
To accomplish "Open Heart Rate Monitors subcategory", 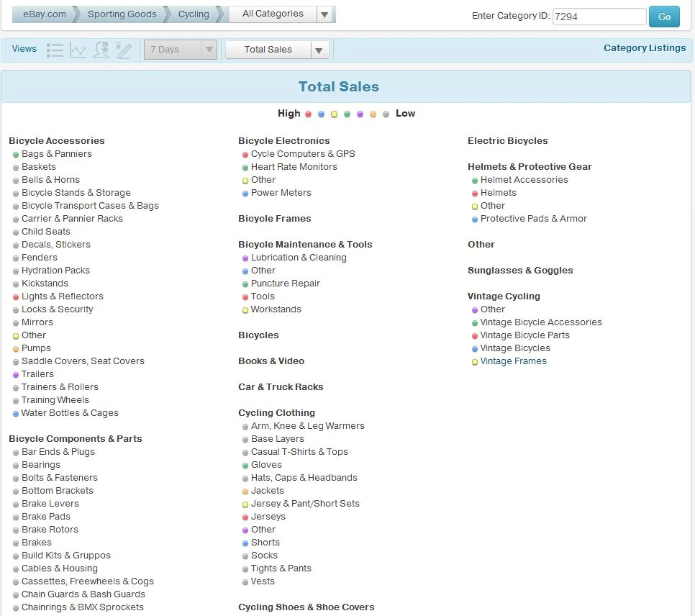I will click(294, 167).
